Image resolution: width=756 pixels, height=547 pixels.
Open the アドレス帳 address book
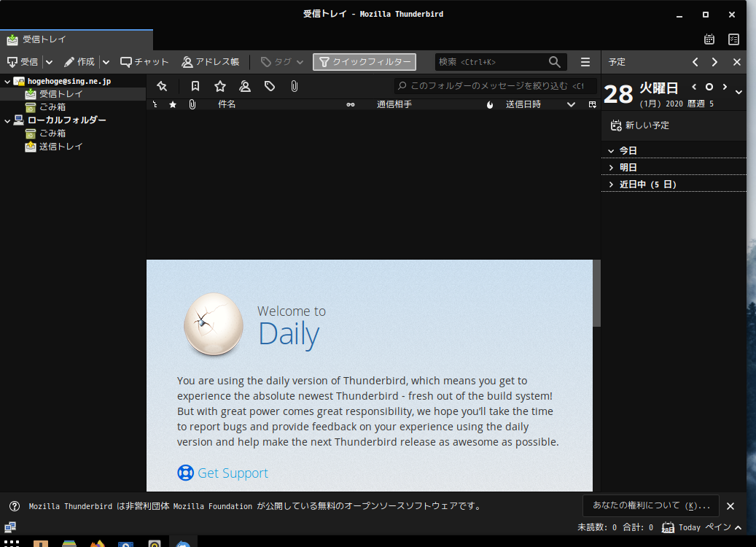click(x=210, y=62)
